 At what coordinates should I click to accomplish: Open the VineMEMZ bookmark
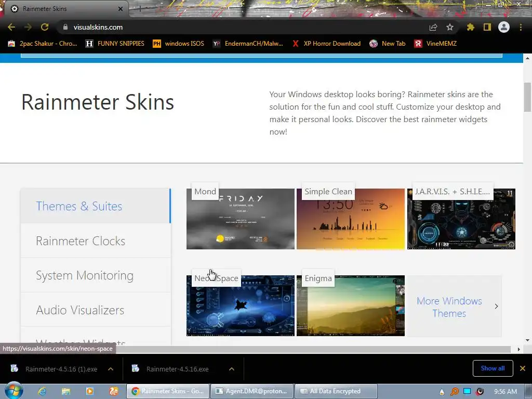[435, 44]
